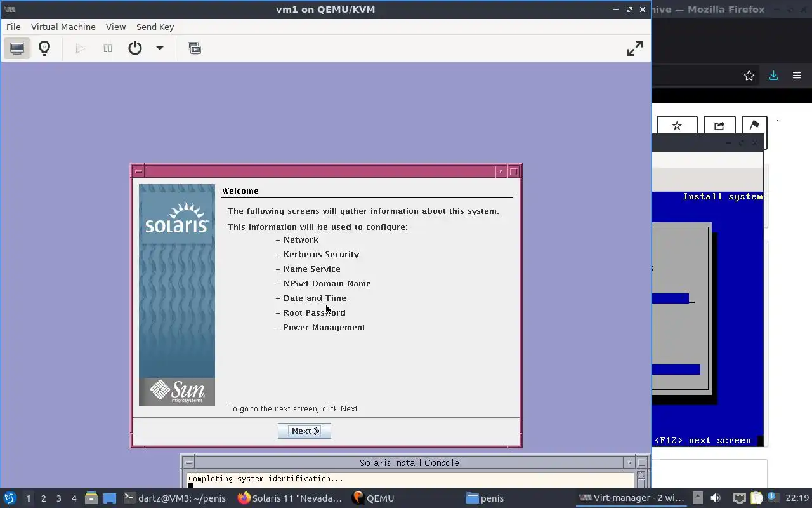Open the Firefox hamburger application menu
Viewport: 812px width, 508px height.
point(797,76)
